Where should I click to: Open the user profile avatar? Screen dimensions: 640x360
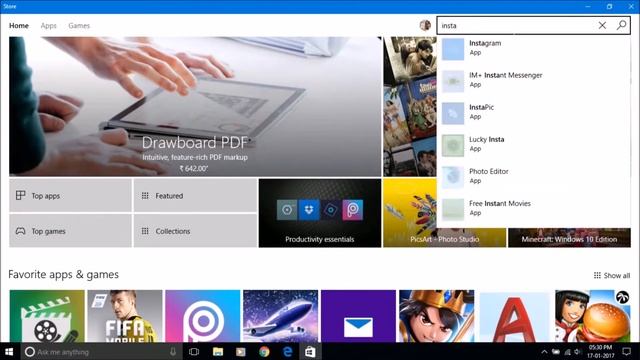click(x=425, y=25)
